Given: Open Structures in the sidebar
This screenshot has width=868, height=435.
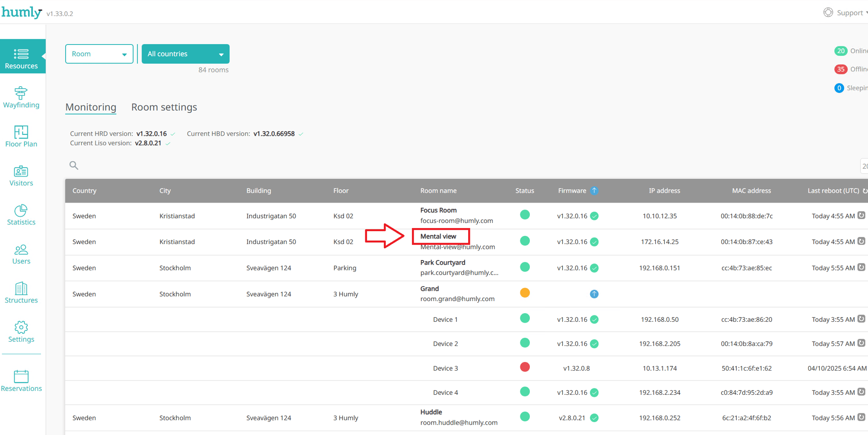Looking at the screenshot, I should click(x=21, y=292).
